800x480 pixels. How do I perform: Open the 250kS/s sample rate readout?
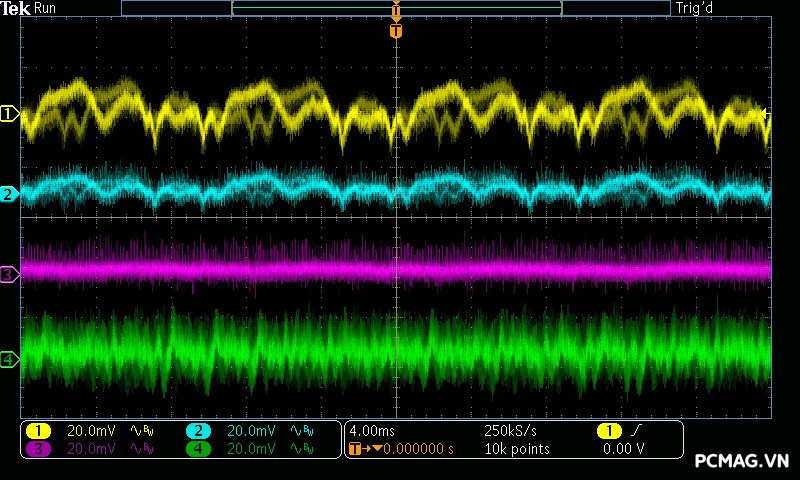pos(510,431)
